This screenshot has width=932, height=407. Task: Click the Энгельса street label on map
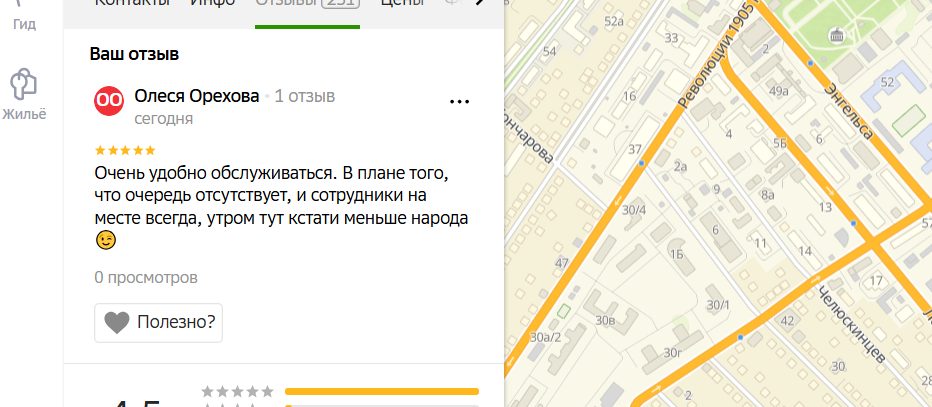coord(848,112)
